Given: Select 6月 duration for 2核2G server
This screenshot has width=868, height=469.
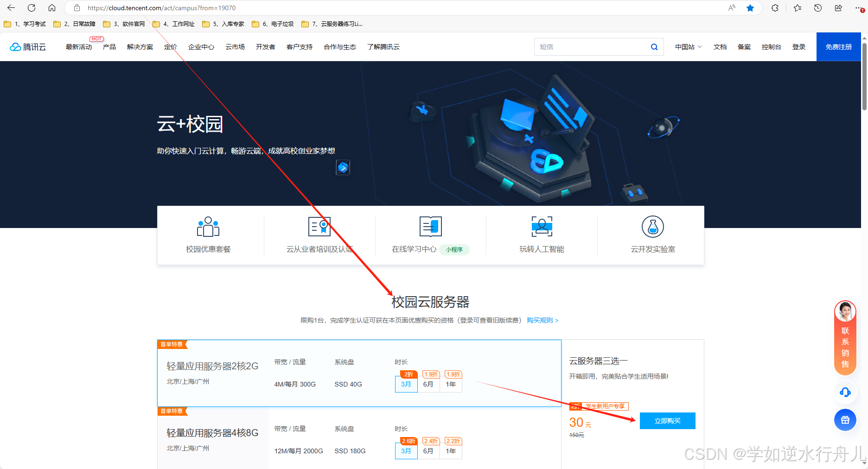Looking at the screenshot, I should (428, 384).
